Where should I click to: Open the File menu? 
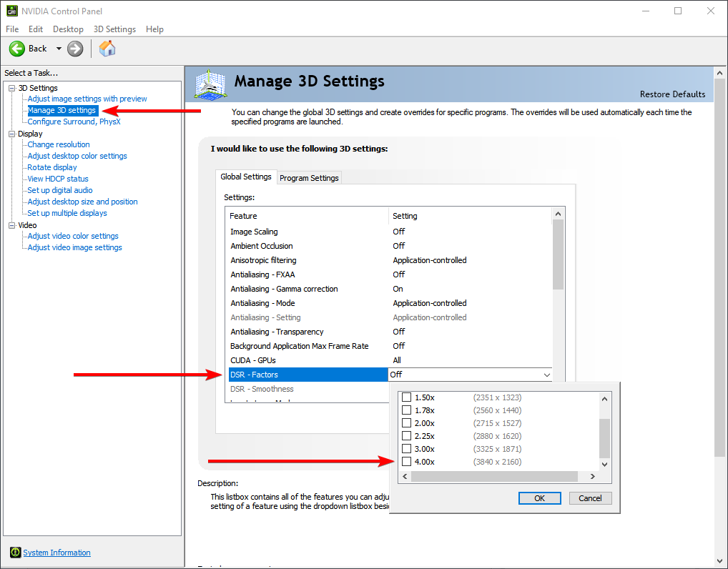click(12, 29)
